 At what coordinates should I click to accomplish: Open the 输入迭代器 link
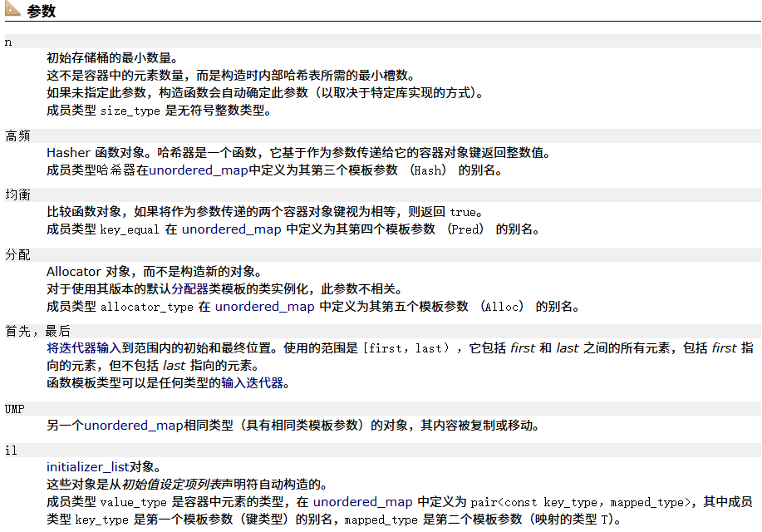(x=252, y=382)
